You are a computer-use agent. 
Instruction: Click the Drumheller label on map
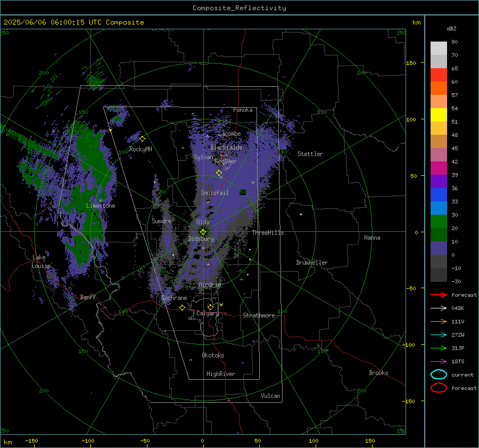312,263
